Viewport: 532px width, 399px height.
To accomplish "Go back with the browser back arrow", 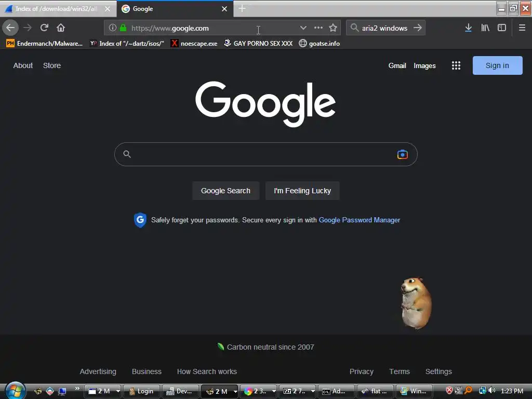I will [x=10, y=28].
